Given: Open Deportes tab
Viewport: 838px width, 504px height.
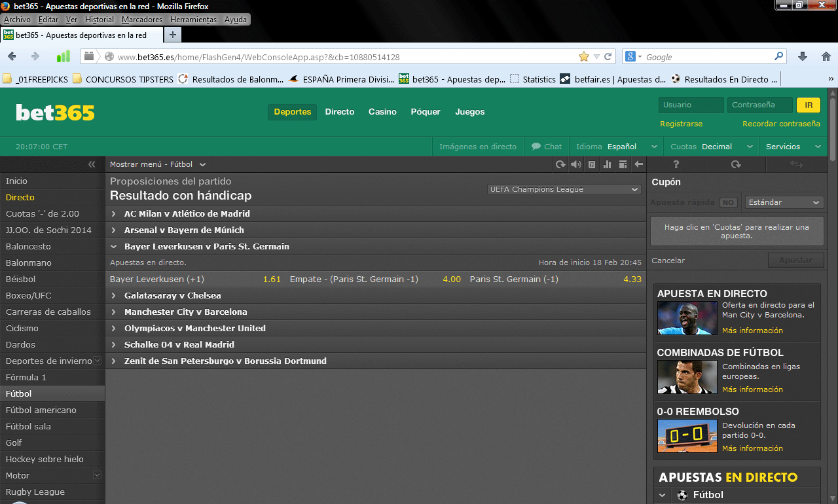Looking at the screenshot, I should point(293,112).
